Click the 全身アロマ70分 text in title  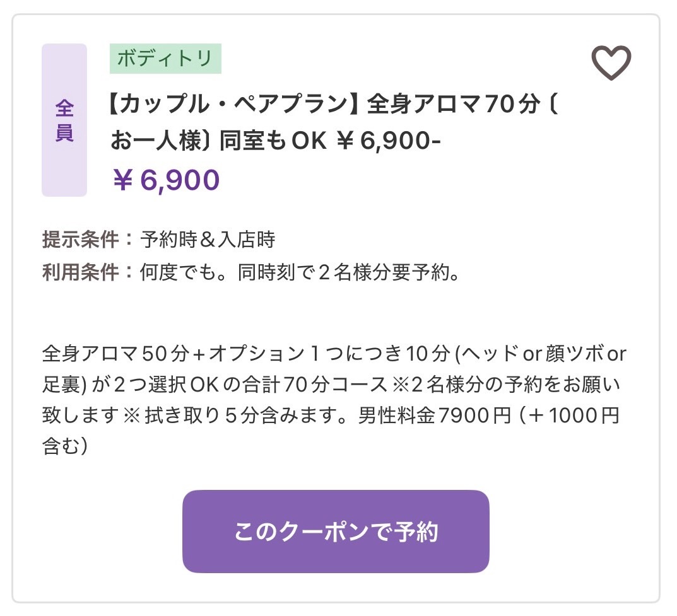454,104
